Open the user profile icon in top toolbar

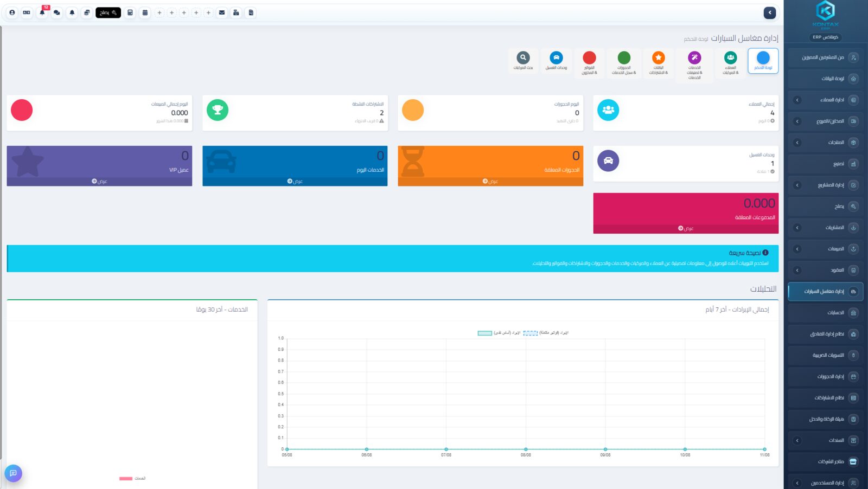pyautogui.click(x=12, y=12)
